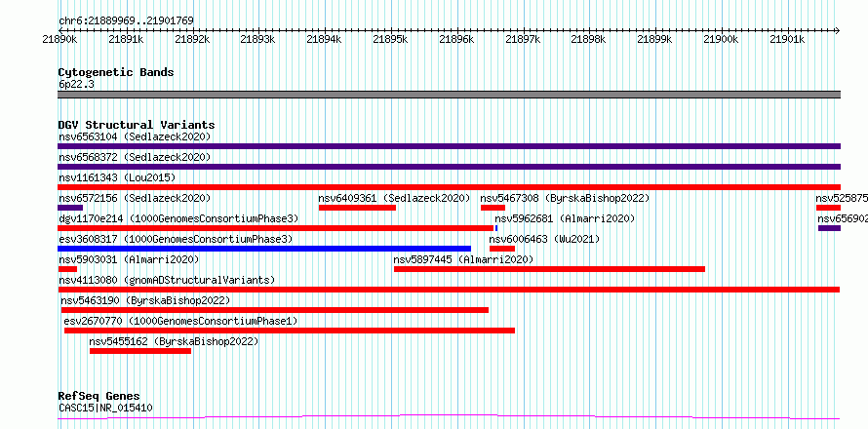The height and width of the screenshot is (429, 868).
Task: Click the red bar under nsv6409361
Action: coord(357,208)
